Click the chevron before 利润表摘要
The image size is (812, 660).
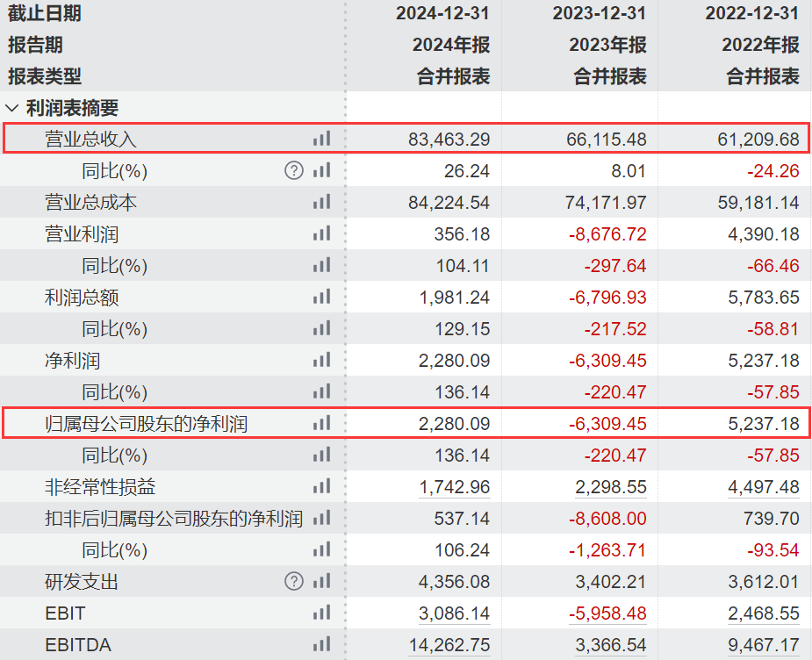tap(11, 108)
